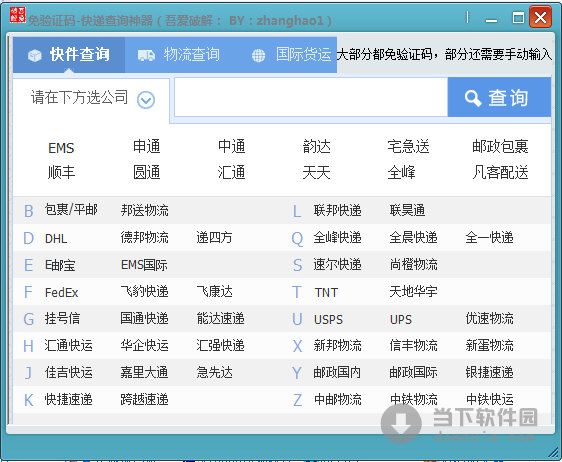The image size is (562, 462).
Task: Select 尚橙物流 in the S row
Action: 413,265
